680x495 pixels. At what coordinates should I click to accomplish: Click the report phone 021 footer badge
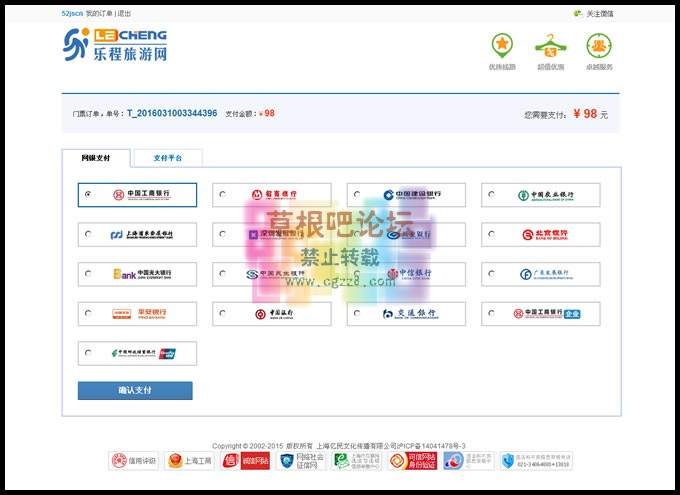tap(536, 461)
